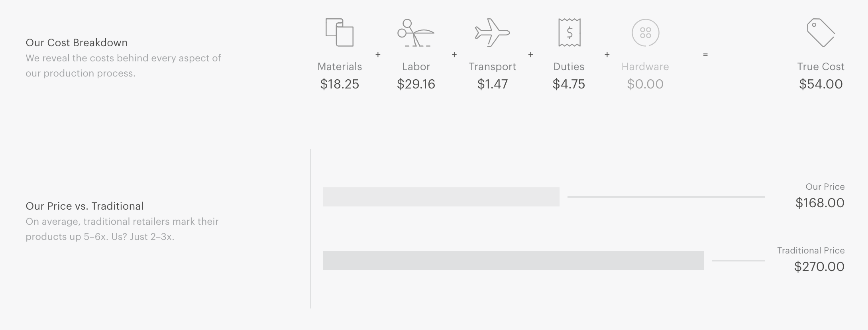Click the Our Price vs. Traditional heading
868x330 pixels.
tap(84, 206)
